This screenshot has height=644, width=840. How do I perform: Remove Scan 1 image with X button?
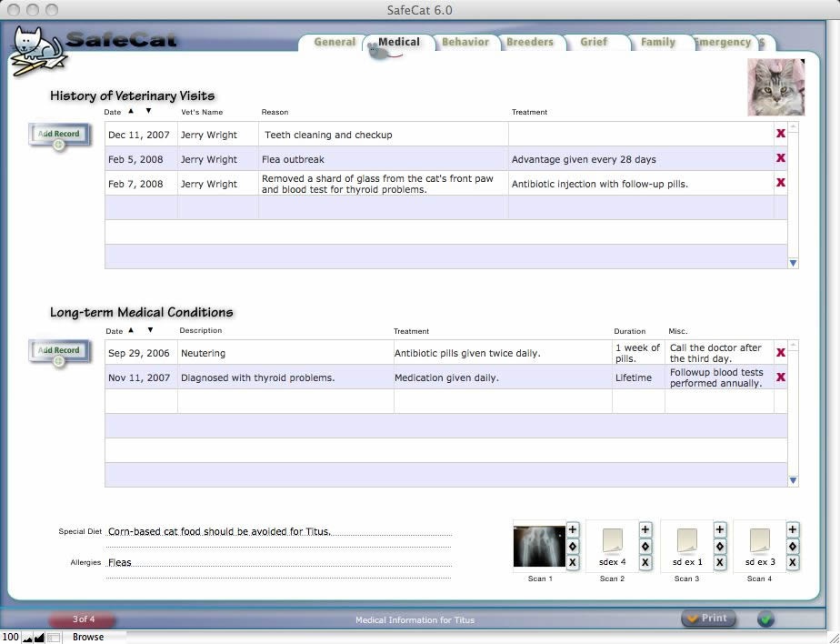(x=572, y=562)
